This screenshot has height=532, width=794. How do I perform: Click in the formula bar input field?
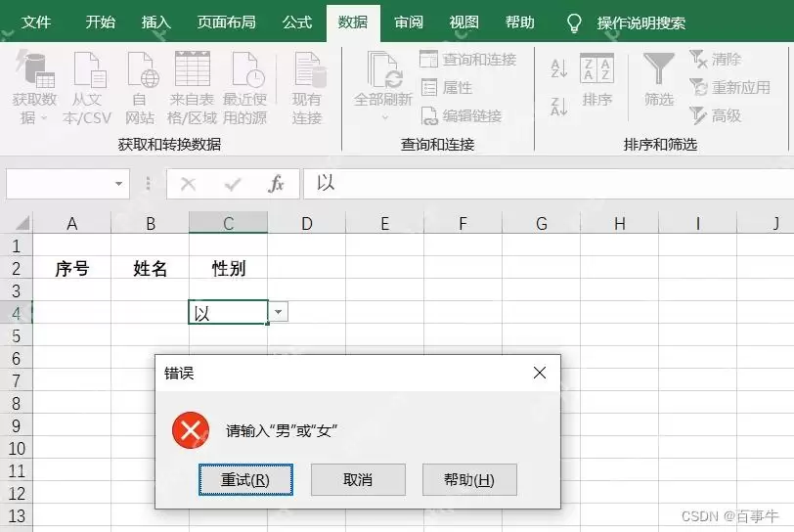coord(549,184)
